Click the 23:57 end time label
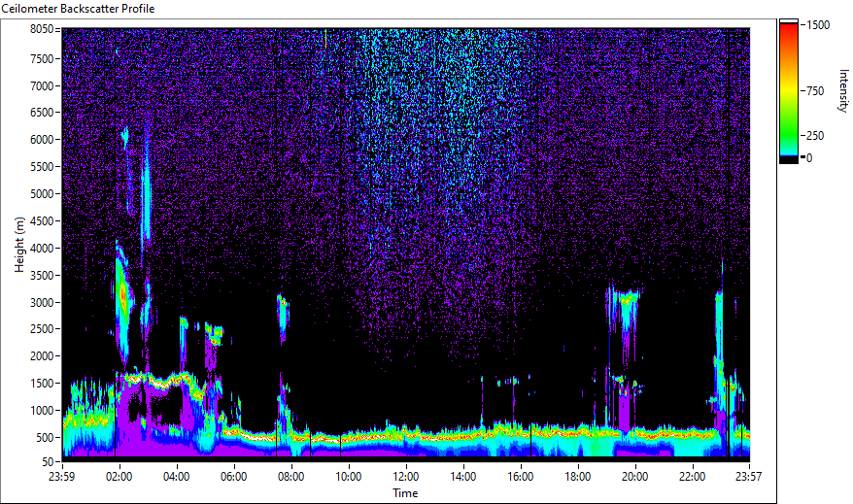The height and width of the screenshot is (504, 853). click(748, 477)
